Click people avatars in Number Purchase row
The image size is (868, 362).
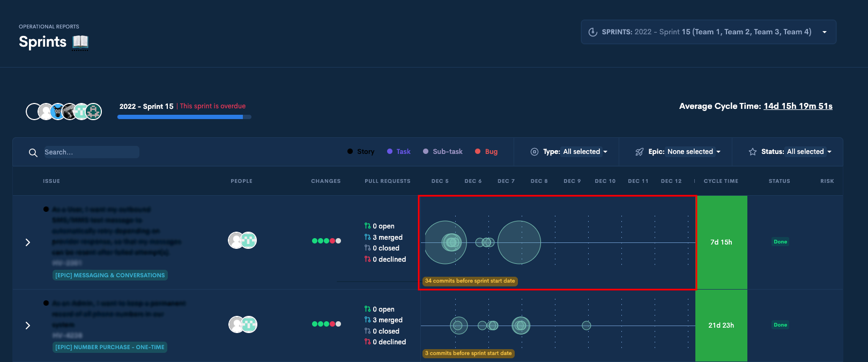click(x=243, y=324)
